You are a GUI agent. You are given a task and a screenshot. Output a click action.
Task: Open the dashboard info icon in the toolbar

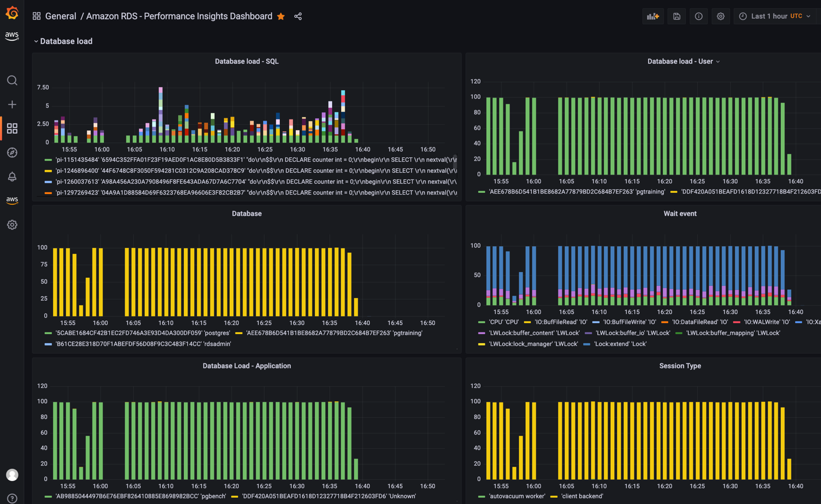pyautogui.click(x=699, y=15)
